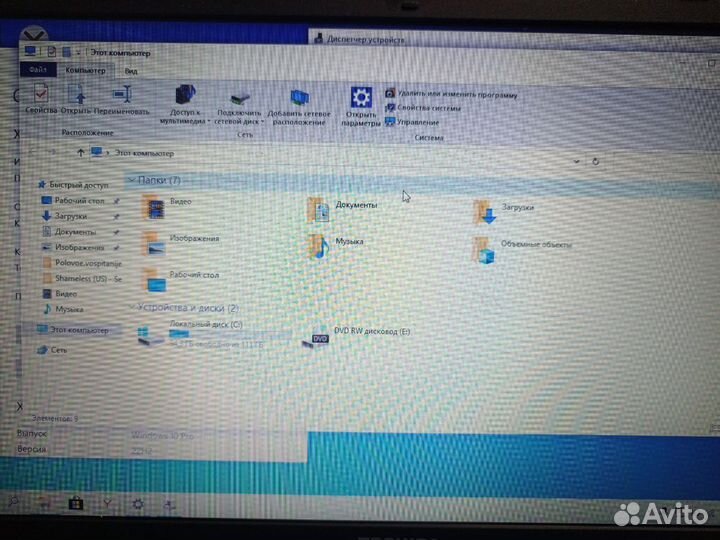Open Microsoft Store on the taskbar
720x540 pixels.
(x=76, y=504)
